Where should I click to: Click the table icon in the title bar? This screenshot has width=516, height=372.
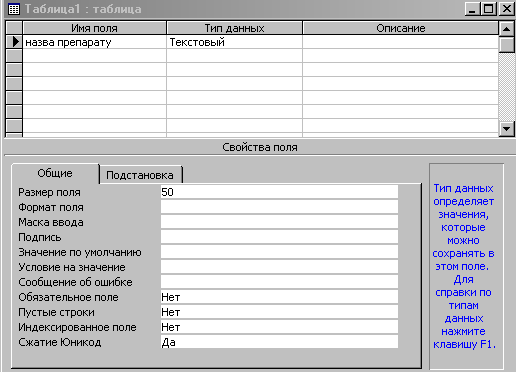14,9
